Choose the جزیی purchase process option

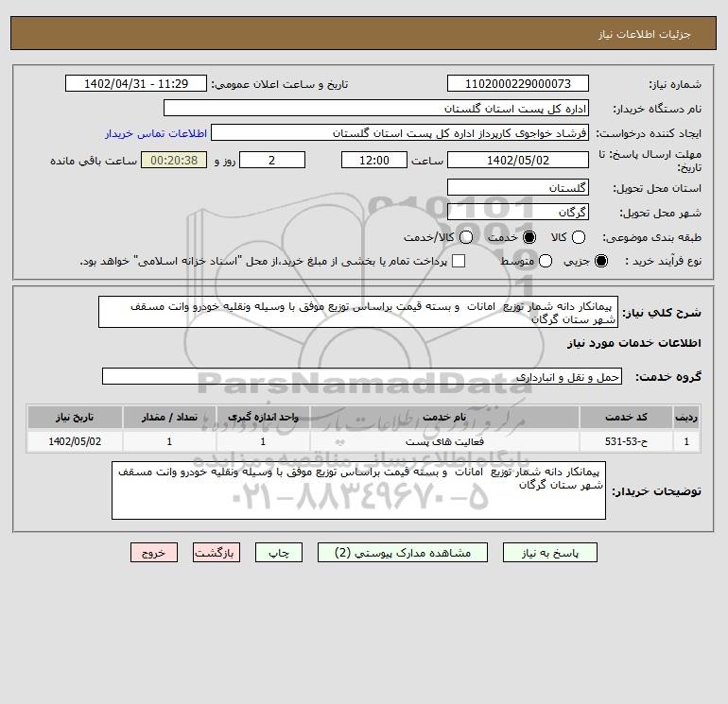600,261
